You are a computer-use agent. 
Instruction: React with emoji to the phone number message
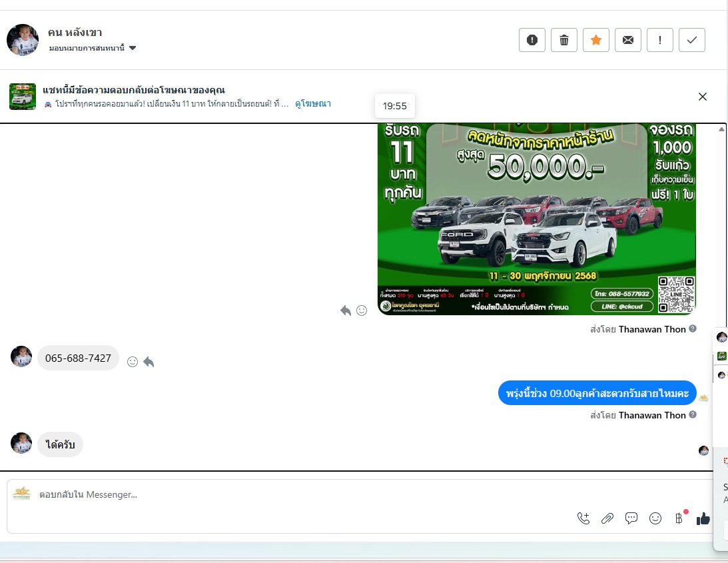133,361
